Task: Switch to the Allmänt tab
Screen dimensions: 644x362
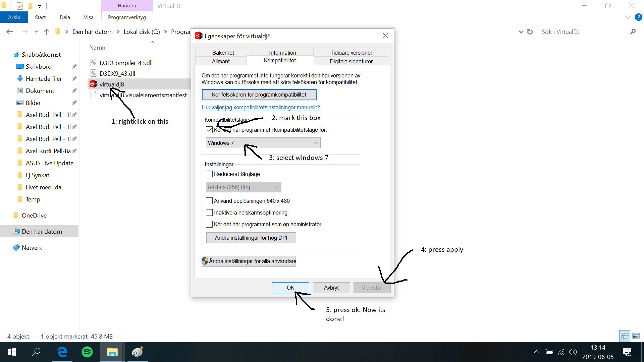Action: pos(221,61)
